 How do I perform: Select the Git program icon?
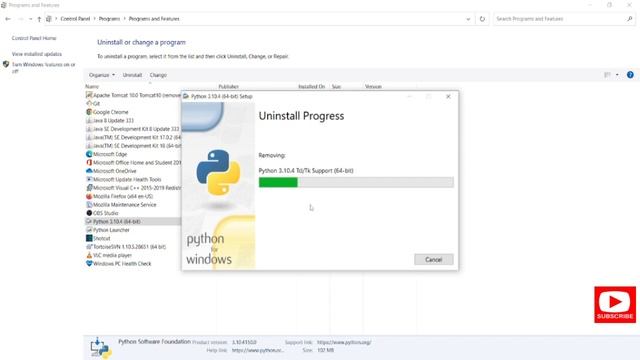89,103
